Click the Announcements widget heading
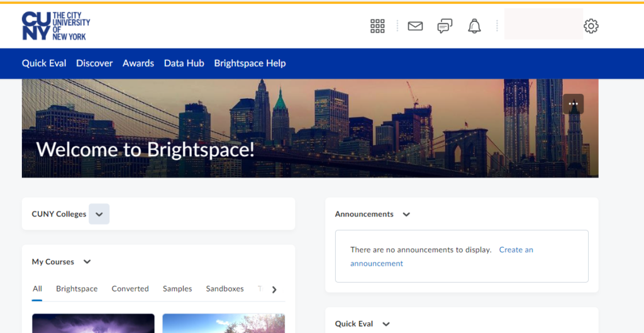This screenshot has width=644, height=333. [x=364, y=214]
